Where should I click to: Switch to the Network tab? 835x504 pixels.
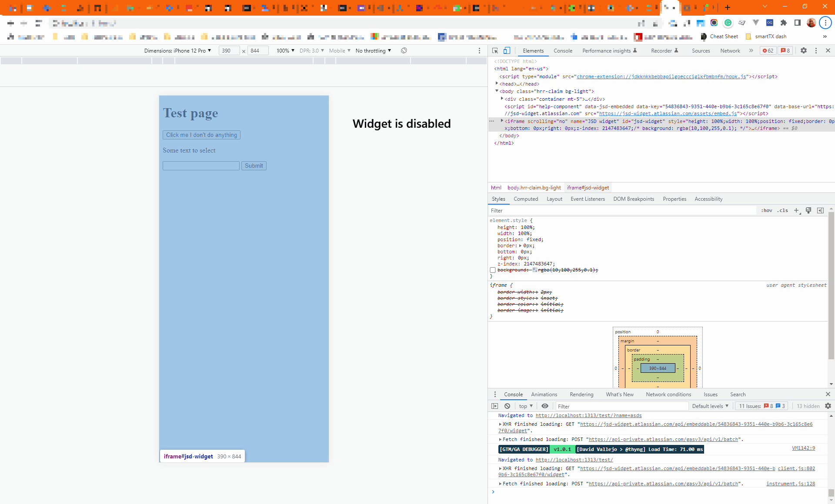coord(730,51)
